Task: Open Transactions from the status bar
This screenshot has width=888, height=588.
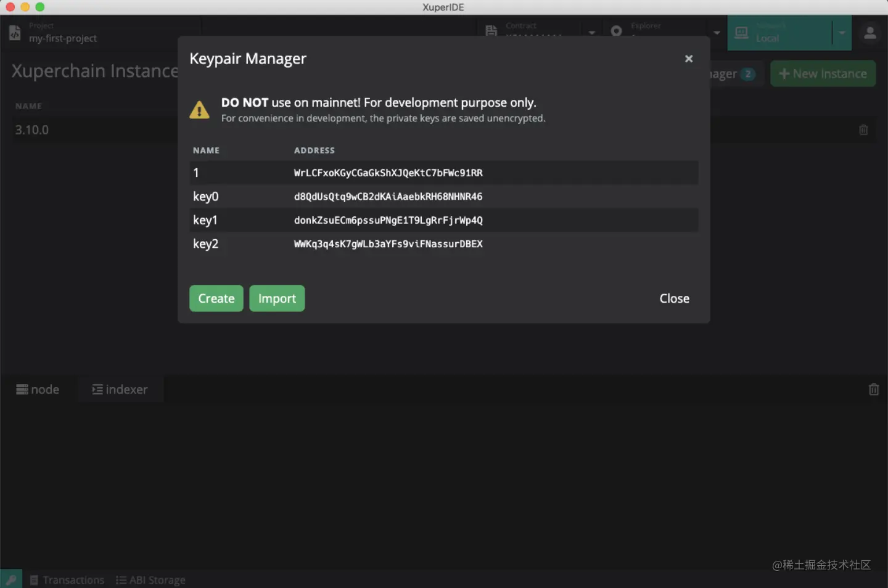Action: pos(67,580)
